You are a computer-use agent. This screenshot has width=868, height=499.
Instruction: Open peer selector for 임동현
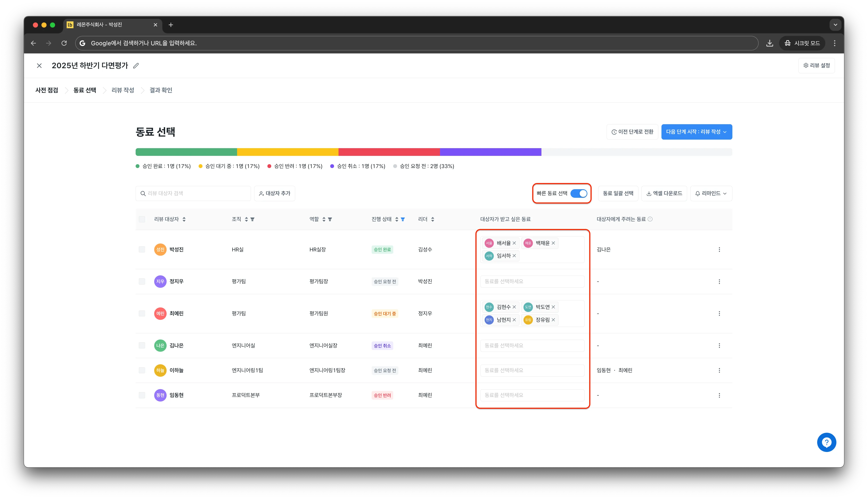532,395
